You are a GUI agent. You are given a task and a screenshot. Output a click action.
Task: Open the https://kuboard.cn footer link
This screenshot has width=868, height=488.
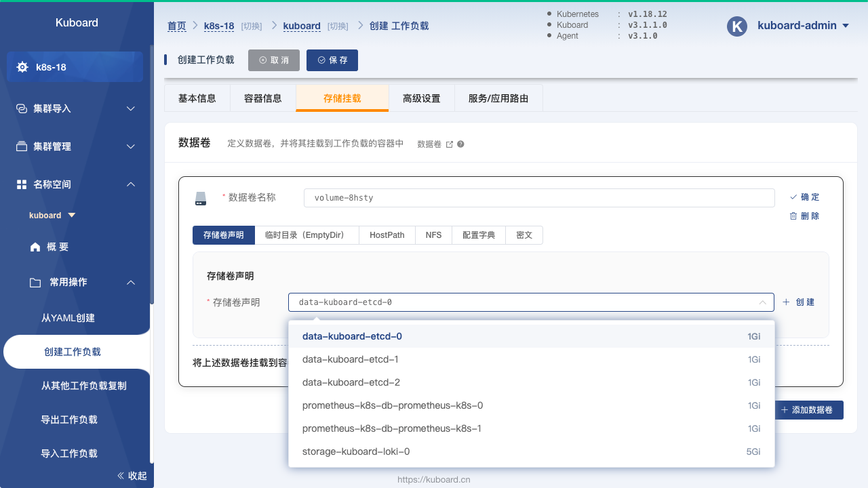(434, 479)
